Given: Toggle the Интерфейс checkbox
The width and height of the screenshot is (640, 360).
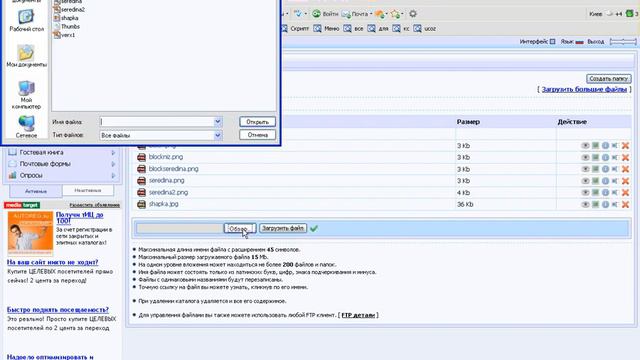Looking at the screenshot, I should coord(553,42).
